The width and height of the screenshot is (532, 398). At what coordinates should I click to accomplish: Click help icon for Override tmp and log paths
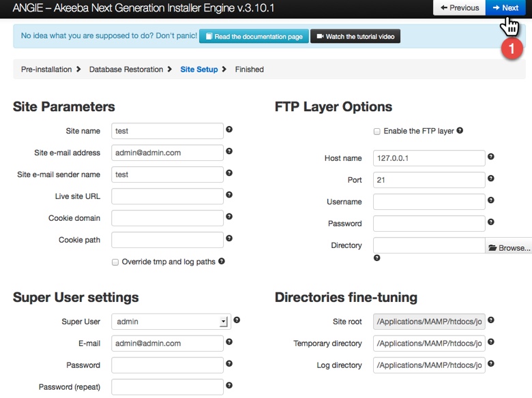pos(222,261)
